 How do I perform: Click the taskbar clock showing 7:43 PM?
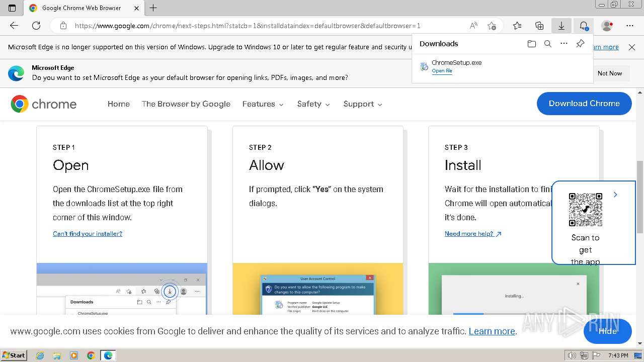coord(618,355)
